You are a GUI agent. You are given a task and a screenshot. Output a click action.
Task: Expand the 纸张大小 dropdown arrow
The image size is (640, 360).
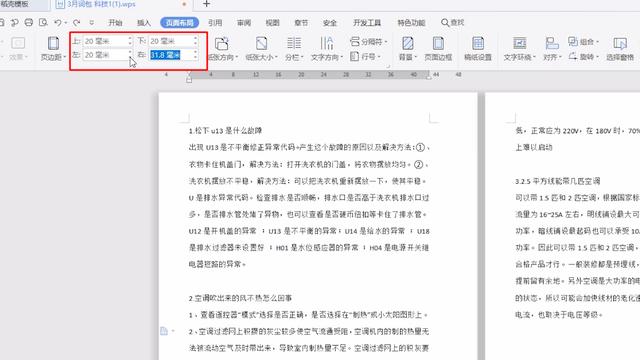(x=276, y=58)
